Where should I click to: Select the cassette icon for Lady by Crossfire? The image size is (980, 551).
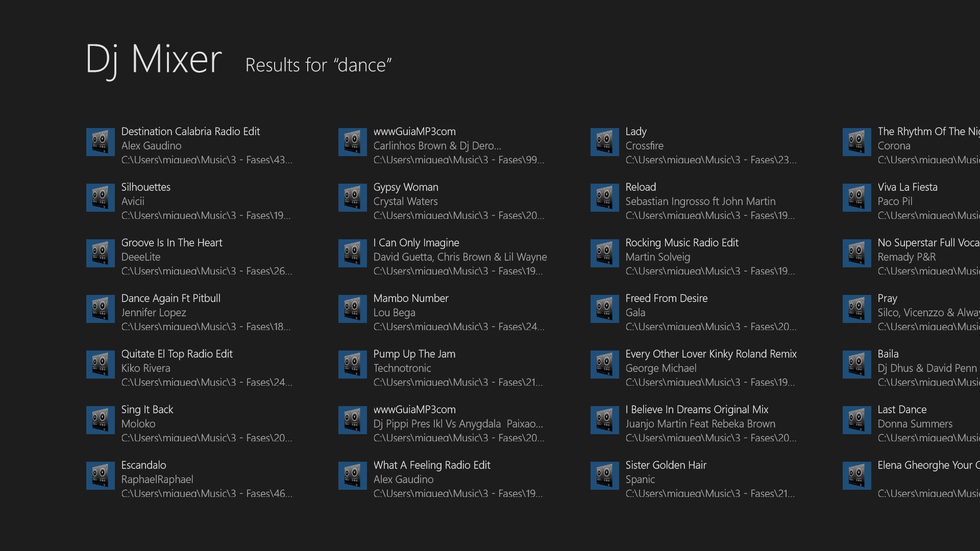604,142
